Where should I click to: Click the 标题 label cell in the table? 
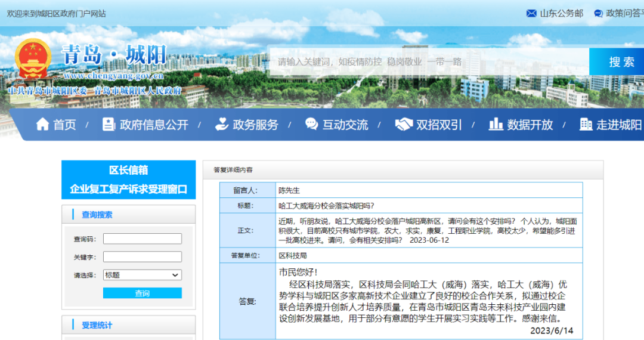[247, 206]
